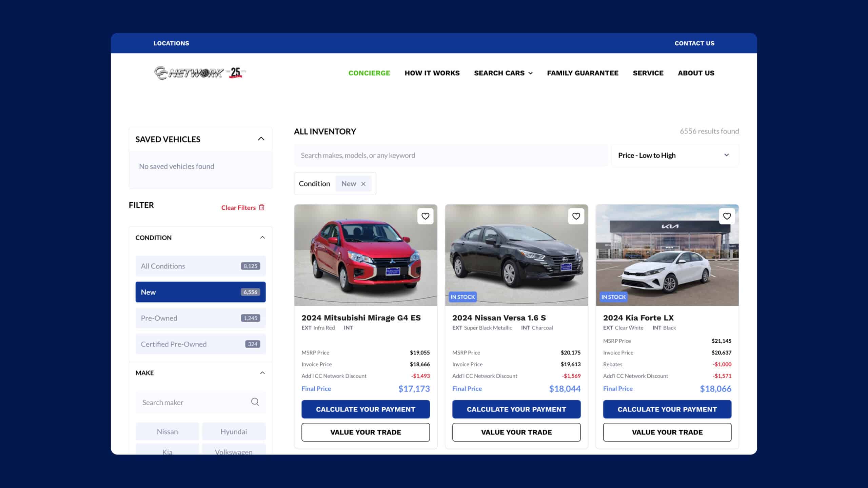Click Contact Us in the top bar
Screen dimensions: 868x488
click(694, 43)
